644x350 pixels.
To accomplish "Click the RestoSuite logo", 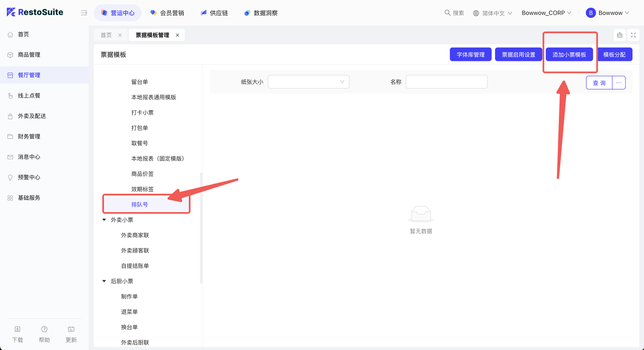I will pyautogui.click(x=35, y=12).
